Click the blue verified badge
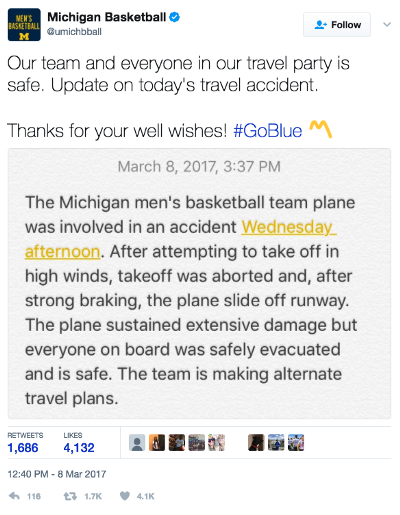Viewport: 400px width, 515px height. [x=175, y=17]
